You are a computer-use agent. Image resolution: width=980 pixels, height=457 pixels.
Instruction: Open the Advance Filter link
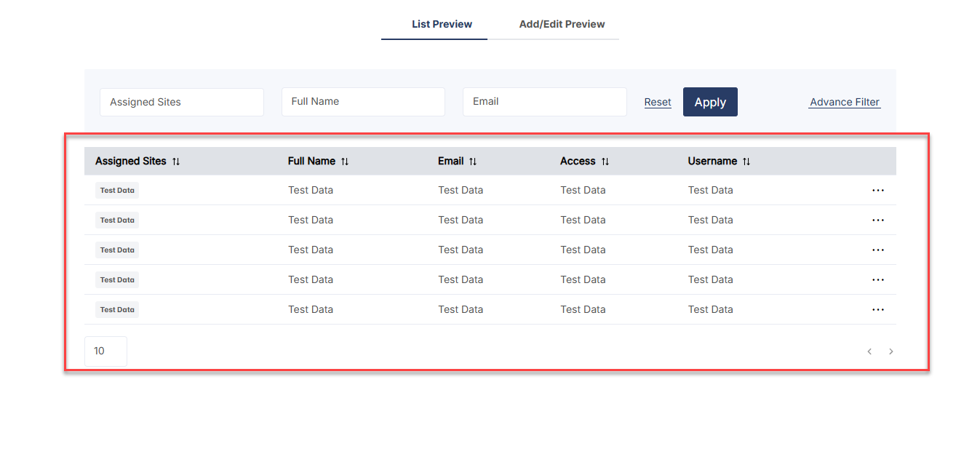[845, 102]
